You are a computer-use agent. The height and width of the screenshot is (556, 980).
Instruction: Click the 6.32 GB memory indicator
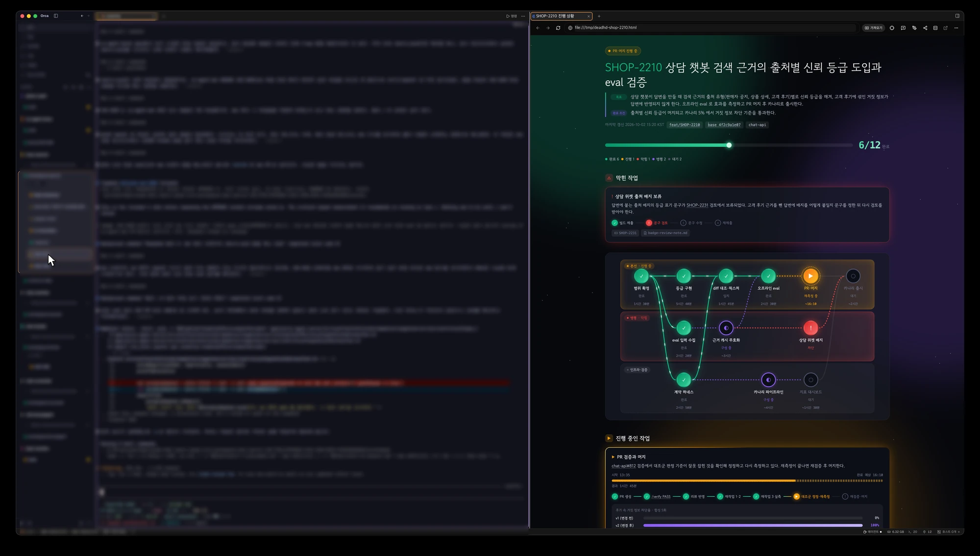coord(896,532)
